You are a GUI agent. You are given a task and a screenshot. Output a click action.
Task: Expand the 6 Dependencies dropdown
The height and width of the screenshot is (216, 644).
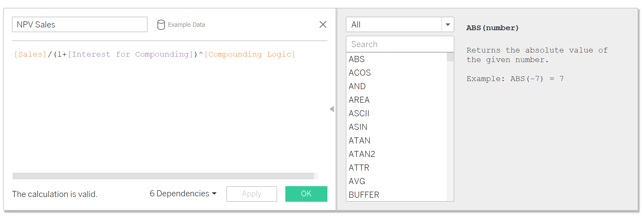point(183,194)
